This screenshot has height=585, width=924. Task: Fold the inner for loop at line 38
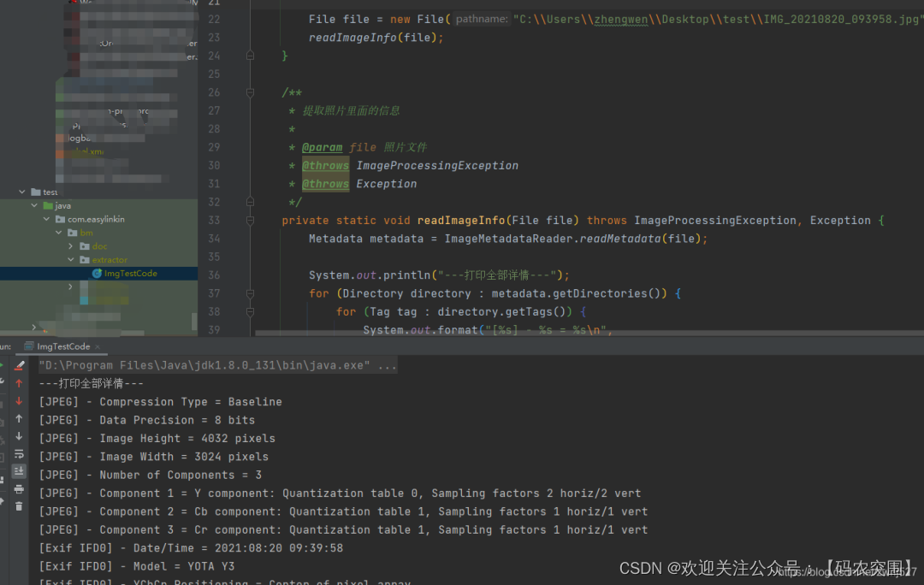click(x=250, y=311)
